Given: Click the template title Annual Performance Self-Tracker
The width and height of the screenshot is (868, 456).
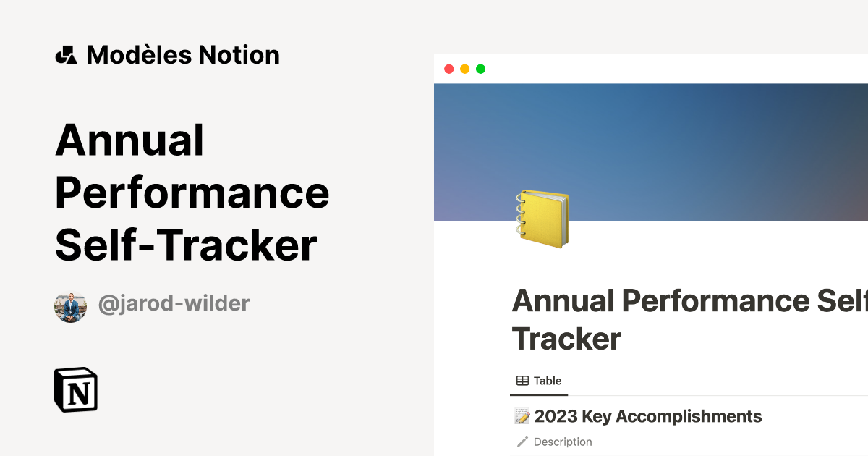Looking at the screenshot, I should click(192, 192).
